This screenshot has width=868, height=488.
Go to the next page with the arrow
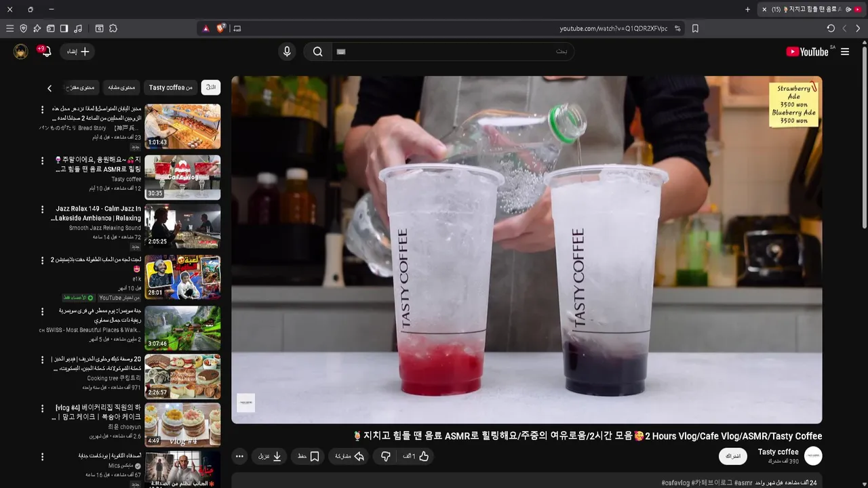[x=858, y=28]
